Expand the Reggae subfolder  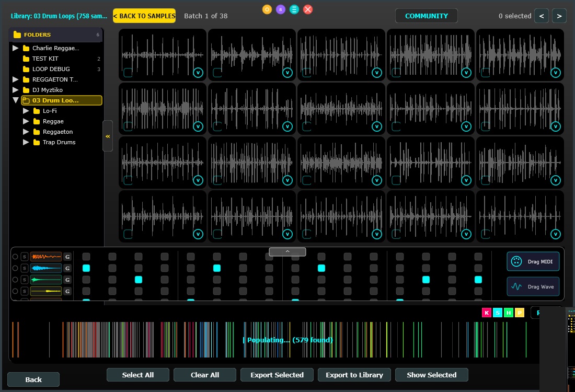tap(26, 121)
